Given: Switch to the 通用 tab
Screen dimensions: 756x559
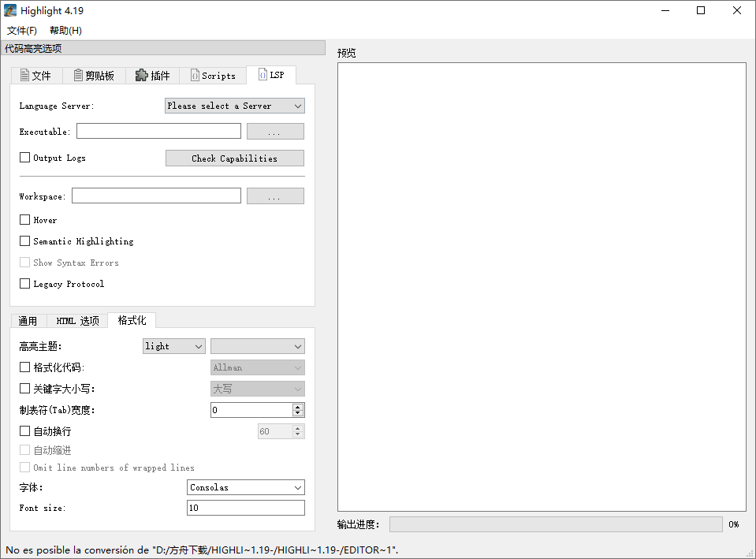Looking at the screenshot, I should pyautogui.click(x=28, y=321).
